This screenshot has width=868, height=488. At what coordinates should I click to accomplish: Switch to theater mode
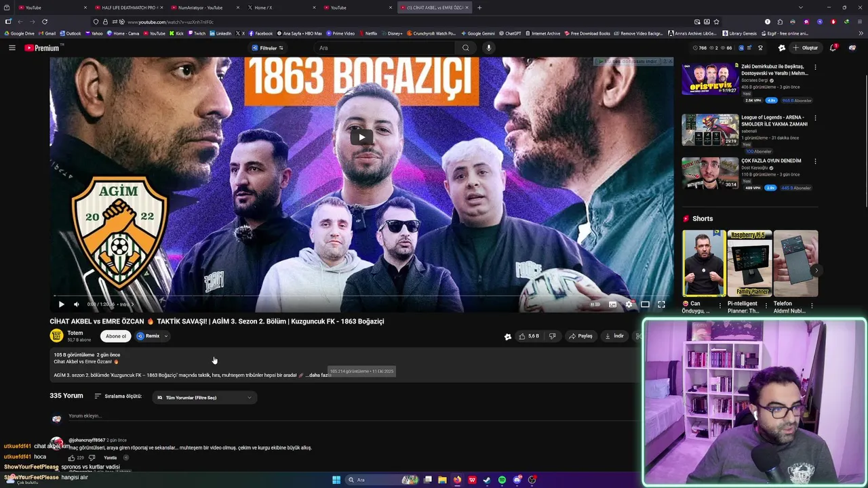(645, 304)
